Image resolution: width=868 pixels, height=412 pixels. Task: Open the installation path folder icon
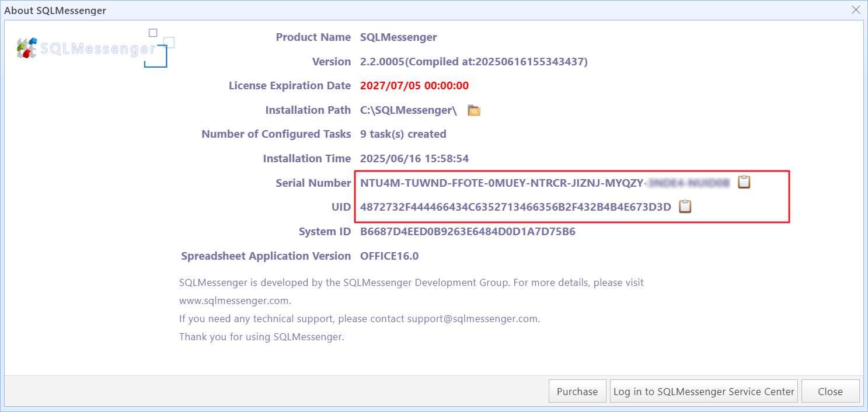pos(474,110)
